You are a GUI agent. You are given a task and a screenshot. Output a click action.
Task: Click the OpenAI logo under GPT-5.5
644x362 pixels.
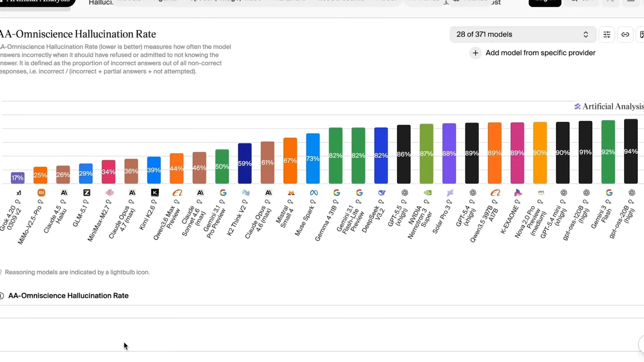[x=405, y=193]
